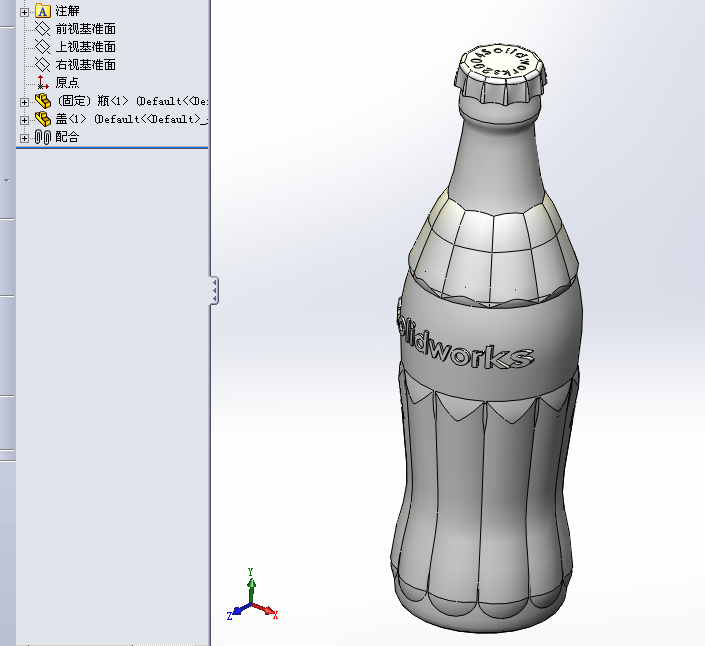Viewport: 705px width, 646px height.
Task: Click the 原点 origin icon
Action: point(43,82)
